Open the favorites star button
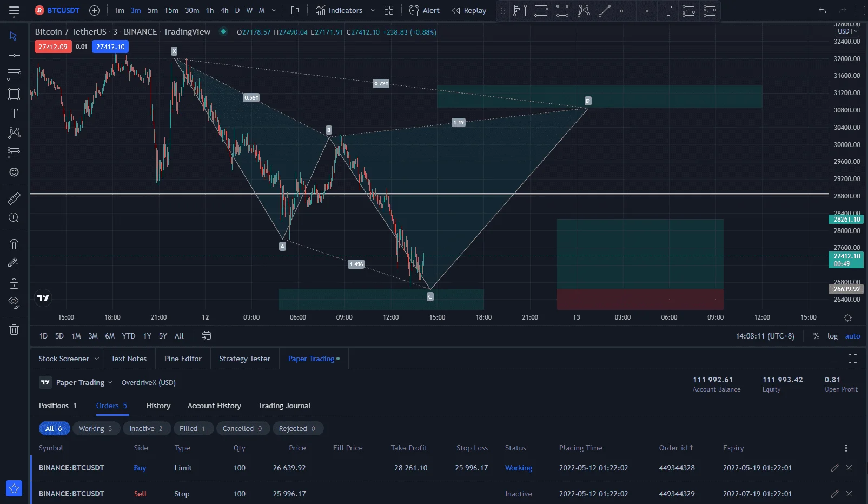The height and width of the screenshot is (504, 868). point(14,488)
